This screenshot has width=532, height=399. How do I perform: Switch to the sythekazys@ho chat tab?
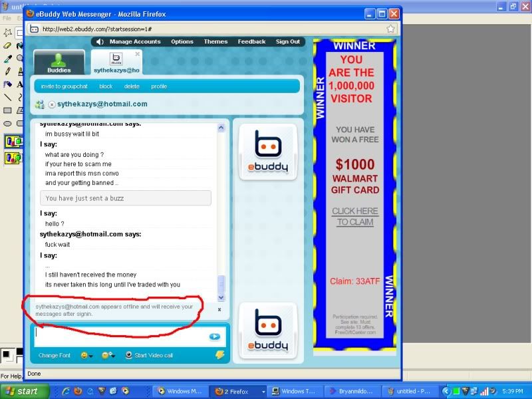(116, 63)
